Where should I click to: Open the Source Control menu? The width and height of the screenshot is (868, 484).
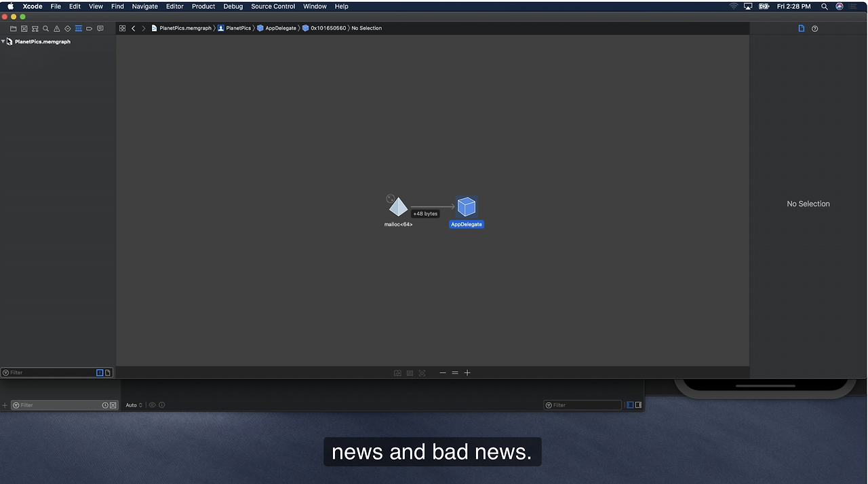(273, 6)
